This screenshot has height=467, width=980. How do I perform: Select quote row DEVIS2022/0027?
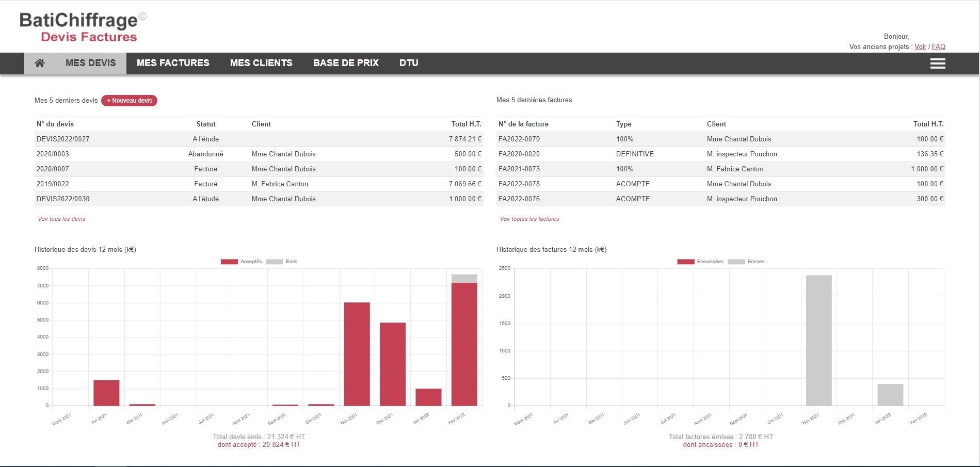tap(259, 139)
